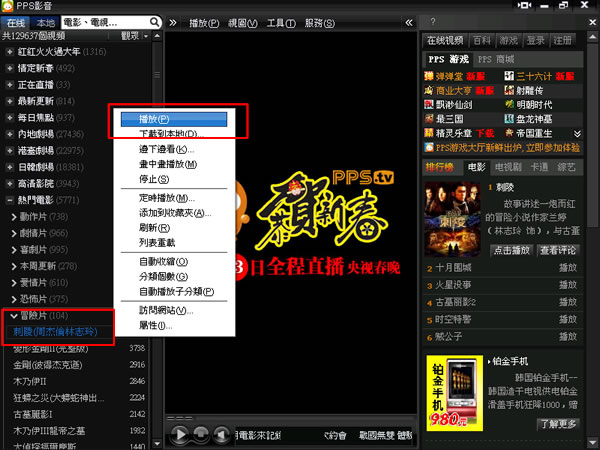Toggle 分類個數(G) in context menu
Viewport: 600px width, 450px height.
[174, 277]
